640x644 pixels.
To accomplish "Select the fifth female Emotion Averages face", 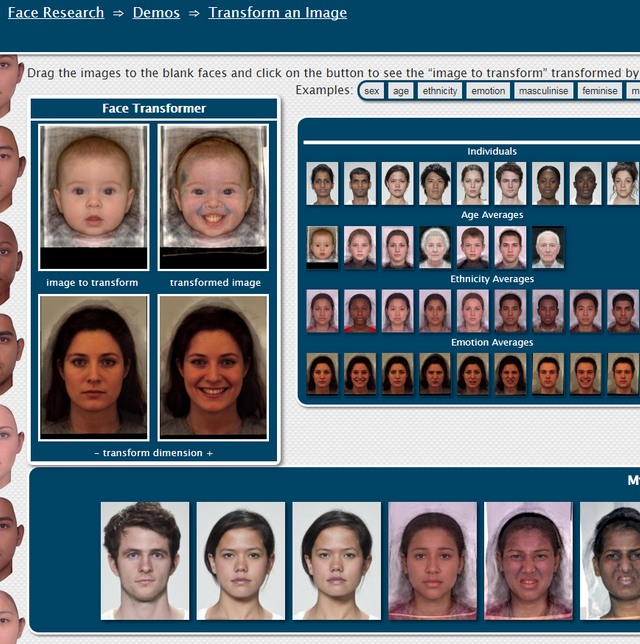I will pos(473,374).
